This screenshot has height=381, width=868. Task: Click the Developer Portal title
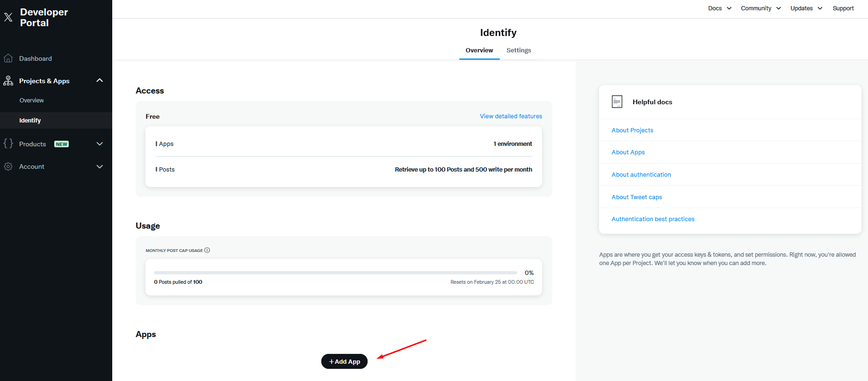pos(44,17)
